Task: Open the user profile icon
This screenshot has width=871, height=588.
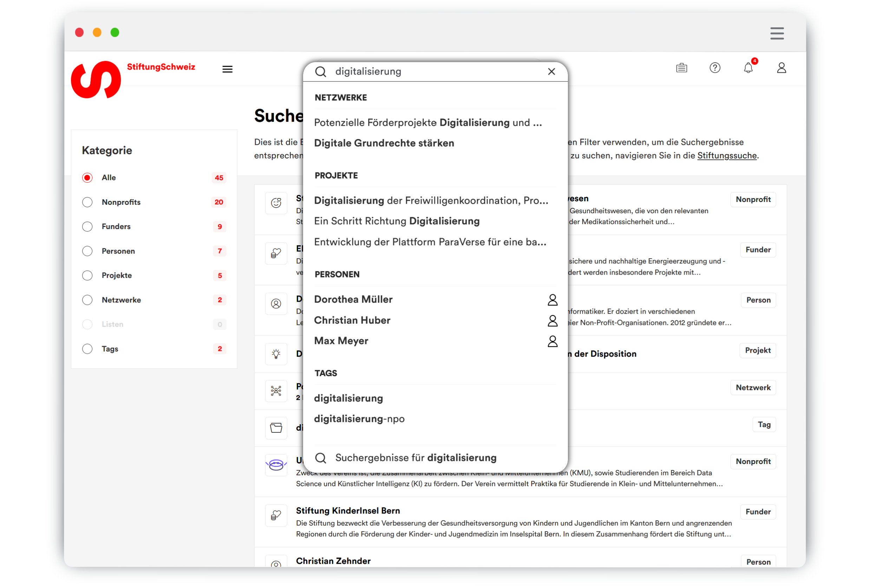Action: tap(781, 68)
